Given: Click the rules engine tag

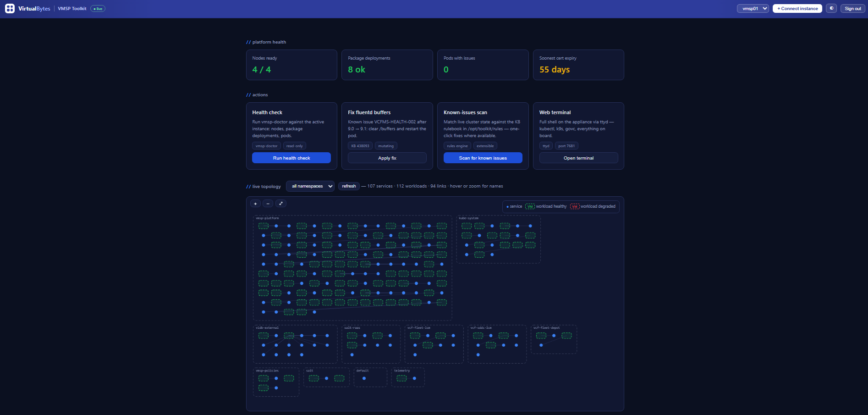Looking at the screenshot, I should pyautogui.click(x=457, y=146).
